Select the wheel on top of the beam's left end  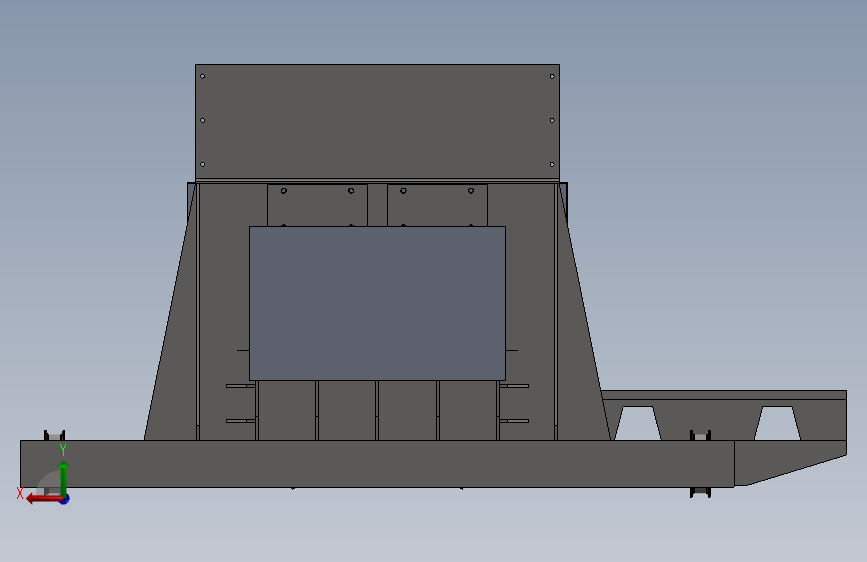pos(54,435)
